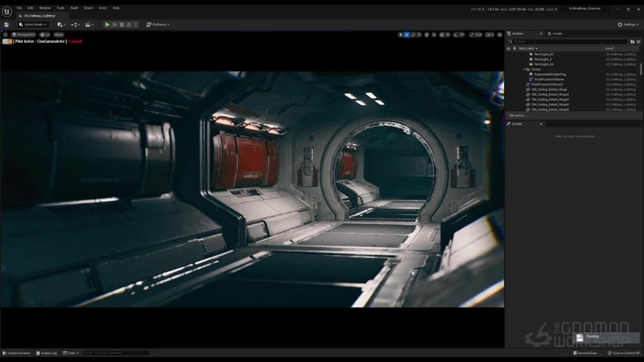Open the Build menu
Viewport: 644px width, 362px height.
point(74,8)
